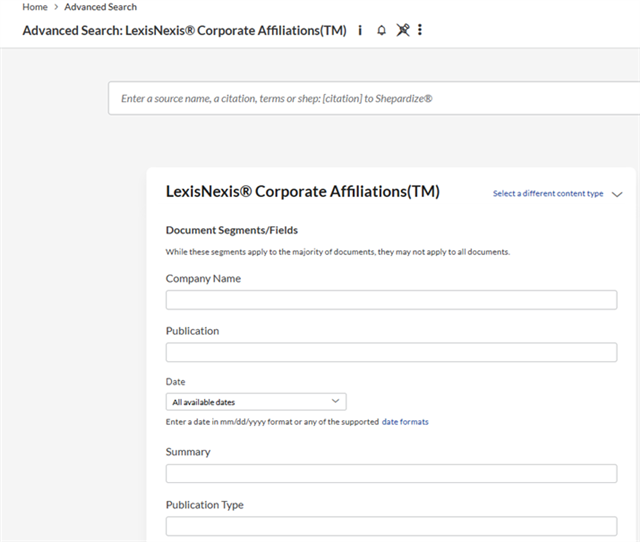Click the Document Segments/Fields heading
This screenshot has height=542, width=640.
click(231, 230)
